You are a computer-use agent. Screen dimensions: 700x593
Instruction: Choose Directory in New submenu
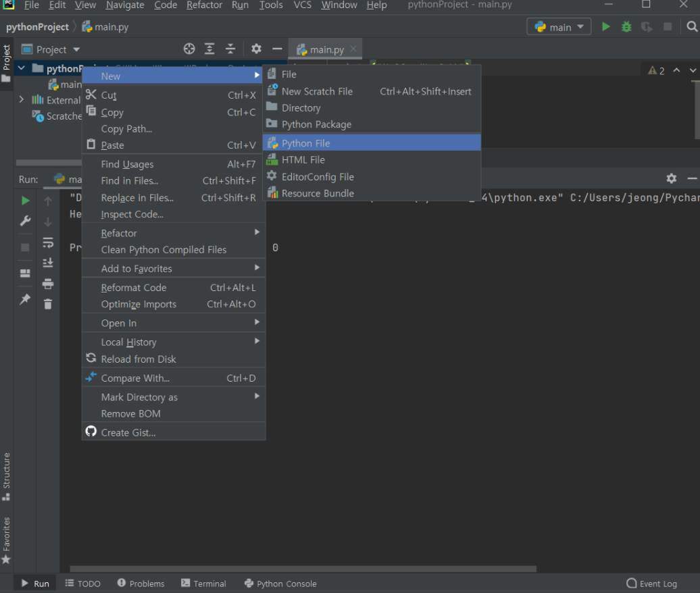372,108
